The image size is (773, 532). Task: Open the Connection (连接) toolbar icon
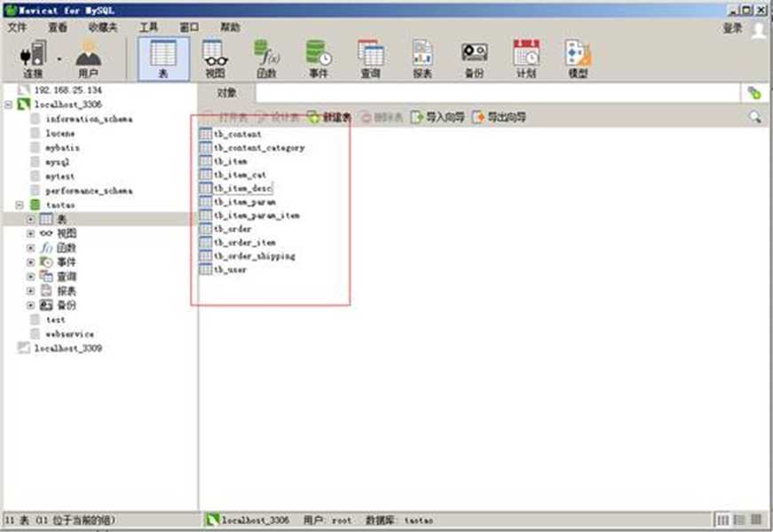[33, 59]
